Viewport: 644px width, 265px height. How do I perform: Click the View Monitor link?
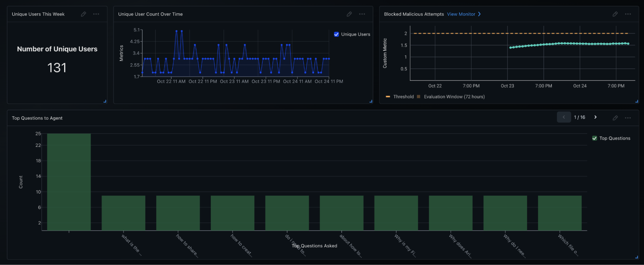point(461,14)
